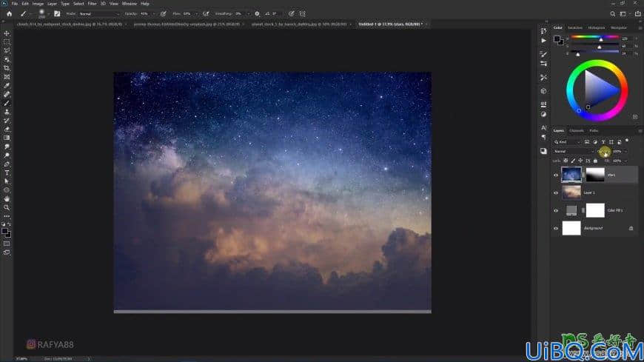Open the Character panel icon in dock

[x=543, y=128]
